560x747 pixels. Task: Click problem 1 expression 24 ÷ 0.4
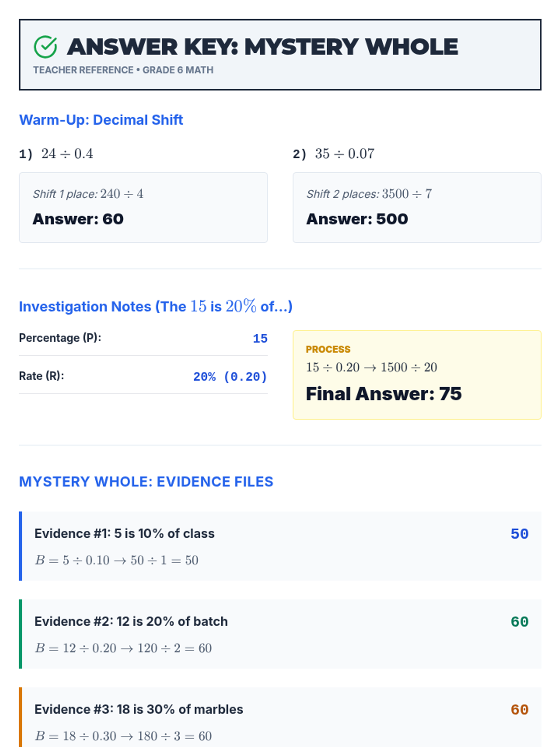(x=67, y=154)
